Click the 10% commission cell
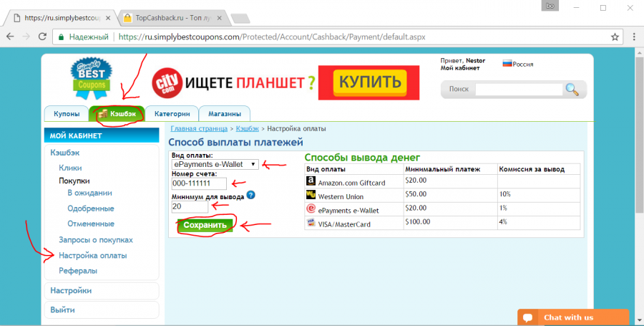644x326 pixels. [538, 195]
